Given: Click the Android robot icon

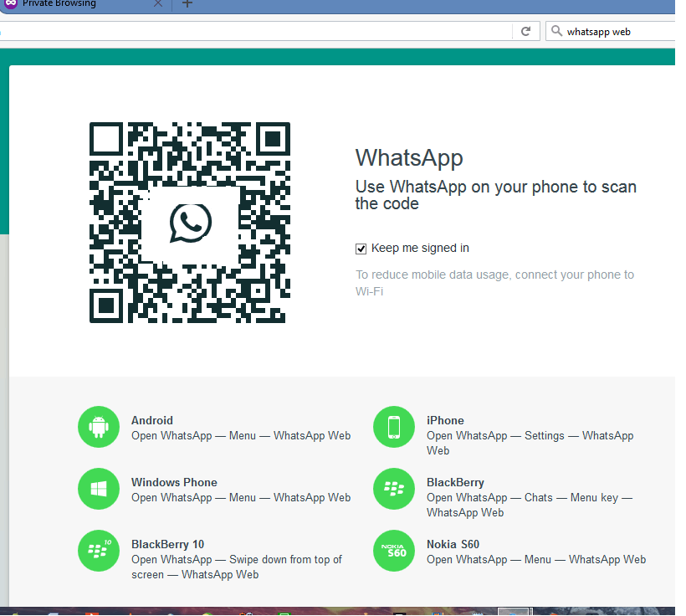Looking at the screenshot, I should 99,427.
